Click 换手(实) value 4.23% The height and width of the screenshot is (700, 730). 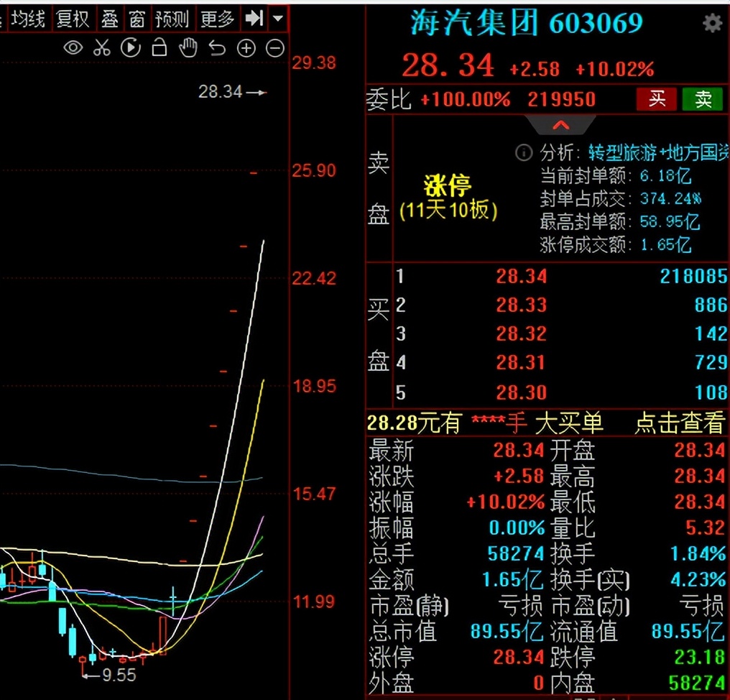698,580
